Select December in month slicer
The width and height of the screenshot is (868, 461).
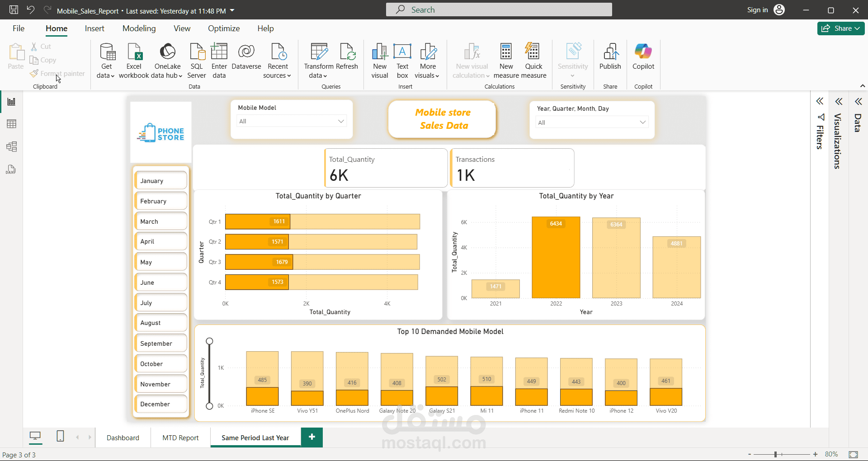tap(160, 404)
